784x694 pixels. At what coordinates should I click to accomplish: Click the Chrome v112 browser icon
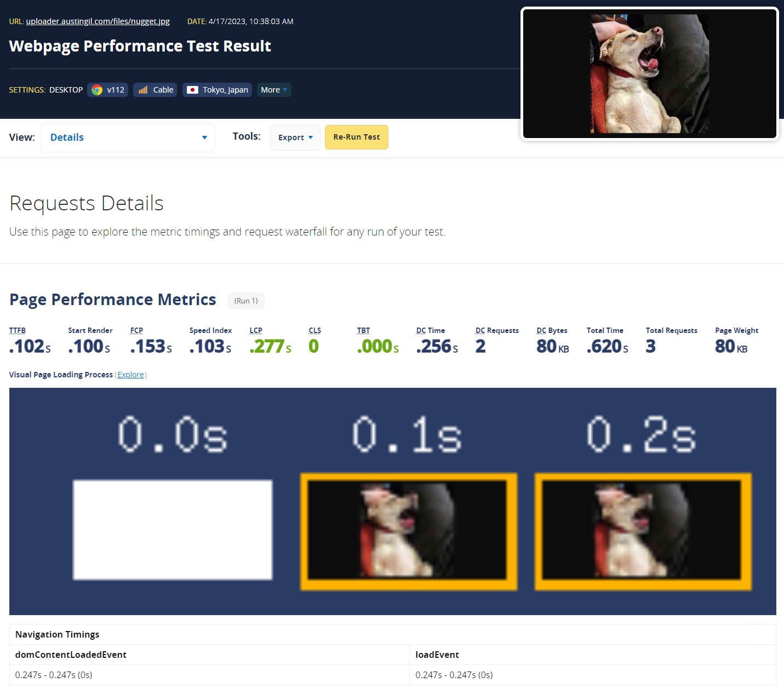pyautogui.click(x=96, y=90)
